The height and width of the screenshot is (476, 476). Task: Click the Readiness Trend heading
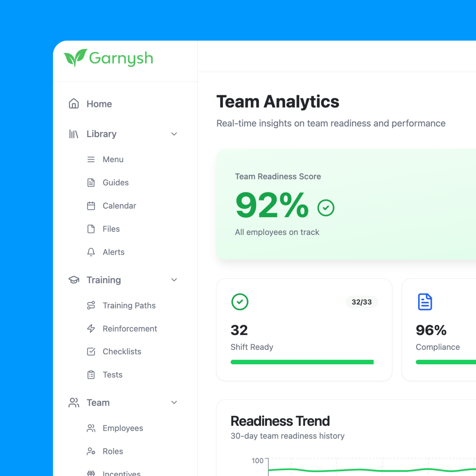click(280, 421)
